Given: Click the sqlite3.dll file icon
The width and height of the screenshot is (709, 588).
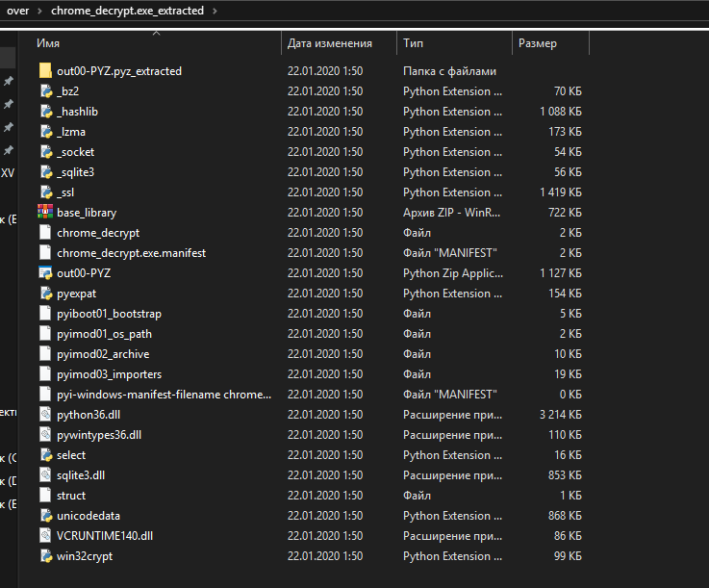Looking at the screenshot, I should pyautogui.click(x=45, y=475).
